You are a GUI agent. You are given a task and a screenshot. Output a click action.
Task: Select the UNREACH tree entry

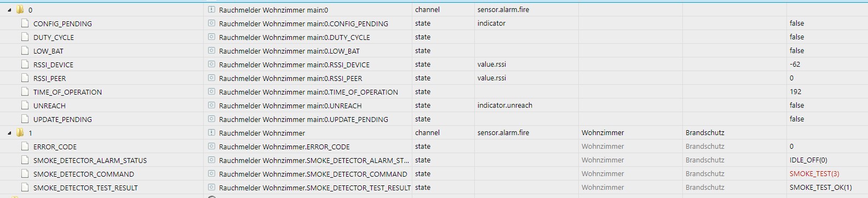tap(49, 106)
